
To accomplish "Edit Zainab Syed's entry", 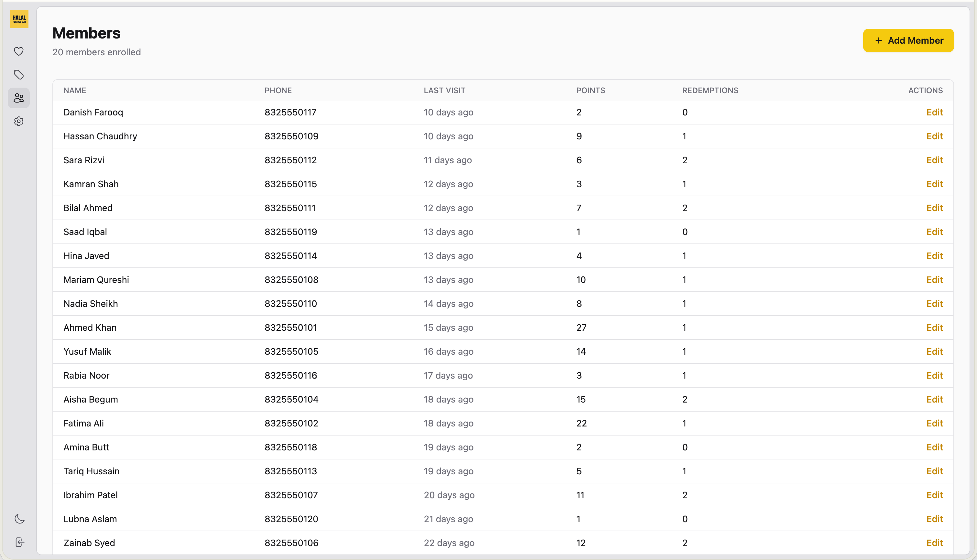I will (x=935, y=543).
